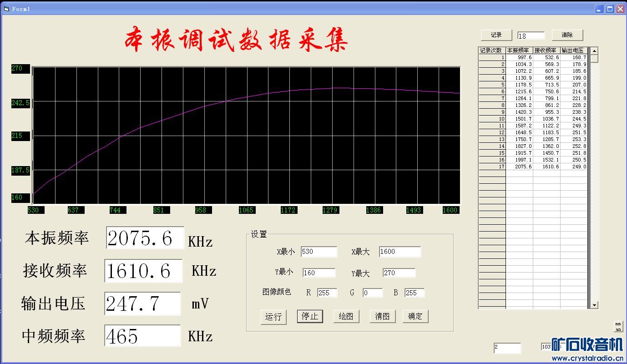Image resolution: width=627 pixels, height=364 pixels.
Task: Click the small 'mm an' button at right edge
Action: (618, 326)
